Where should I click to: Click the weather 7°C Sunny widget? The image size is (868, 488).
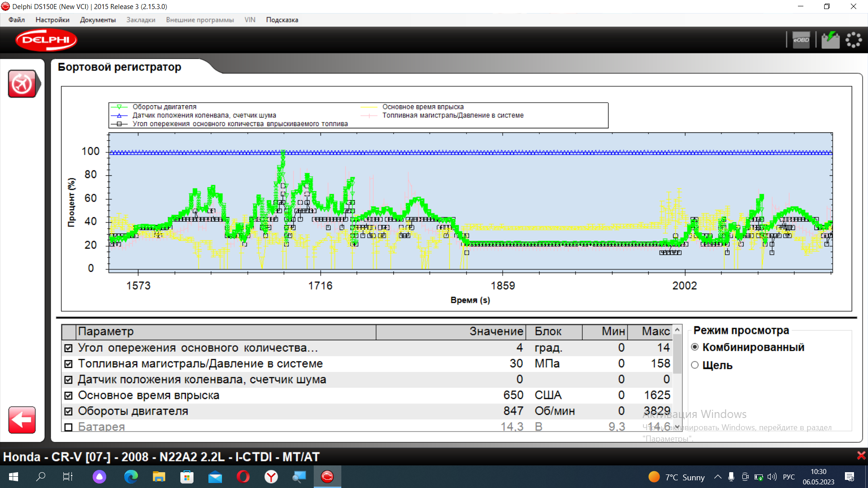(x=676, y=477)
